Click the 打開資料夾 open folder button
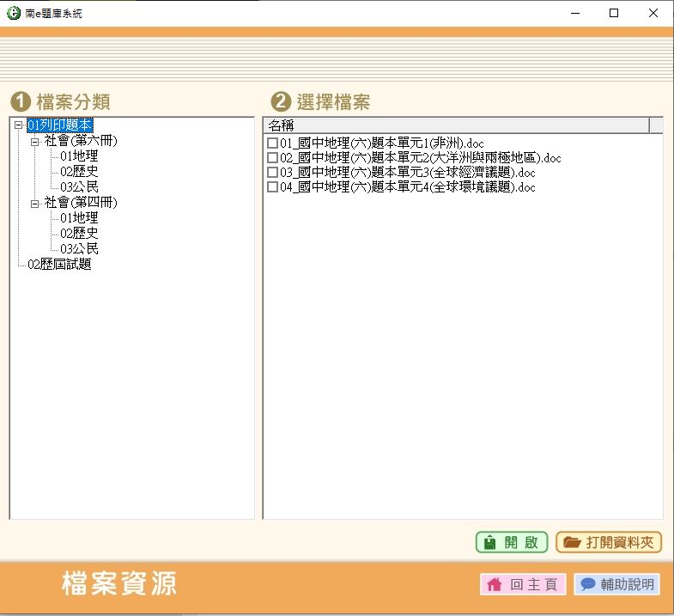 coord(609,542)
